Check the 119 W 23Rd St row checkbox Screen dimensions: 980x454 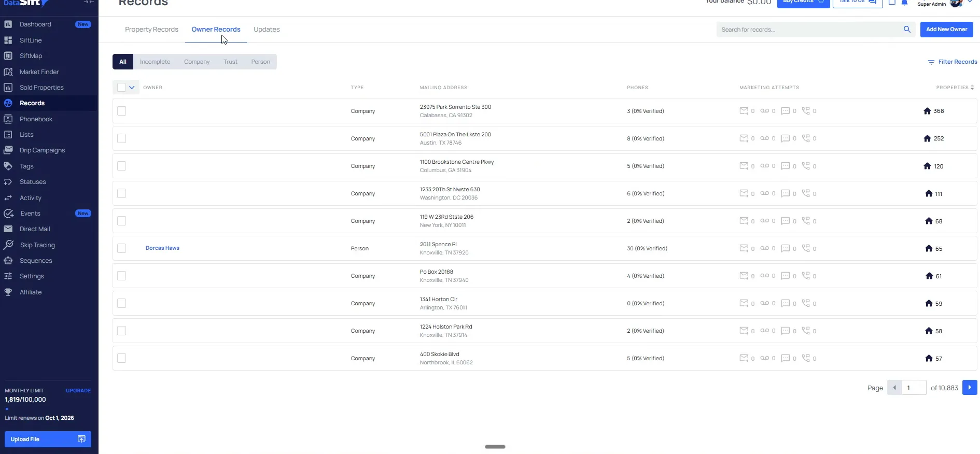[121, 221]
